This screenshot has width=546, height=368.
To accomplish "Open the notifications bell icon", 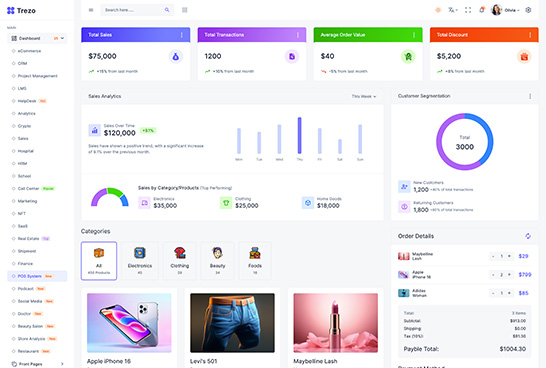I will [482, 10].
